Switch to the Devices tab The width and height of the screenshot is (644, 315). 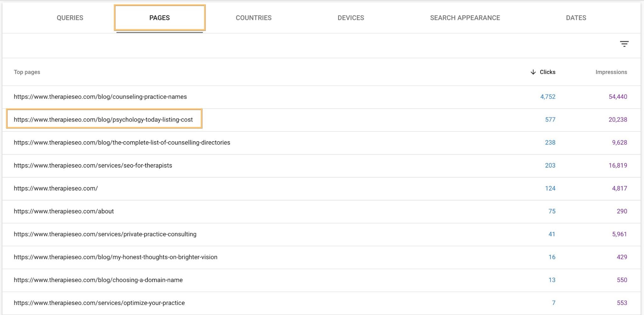point(351,18)
